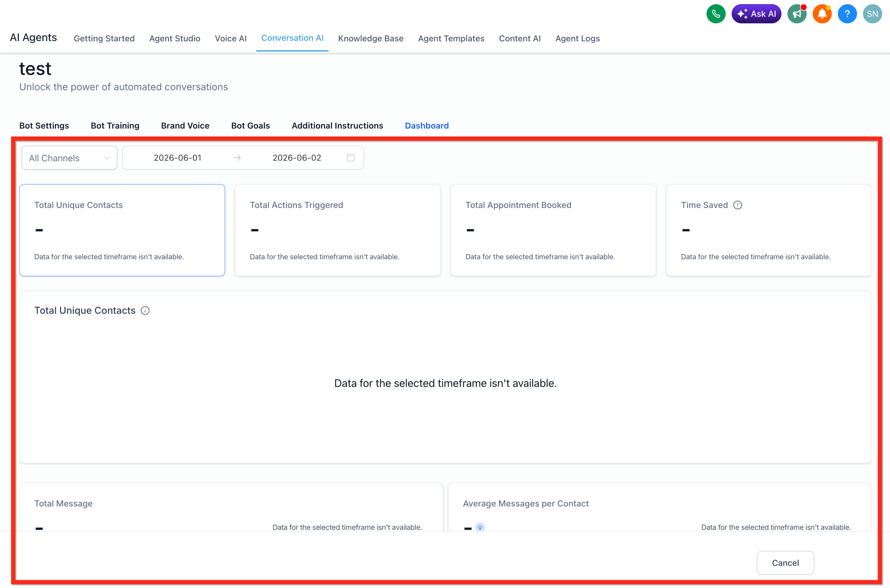Open the Bot Goals tab
Image resolution: width=890 pixels, height=588 pixels.
point(250,126)
